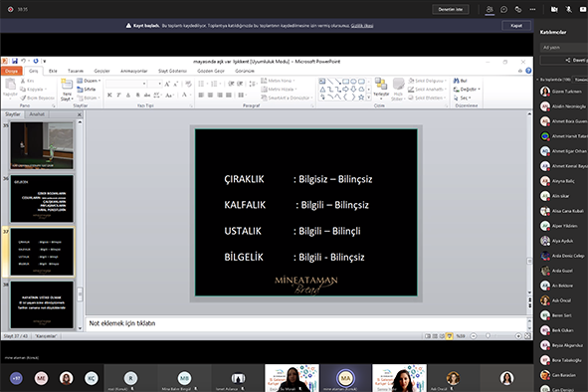Toggle strikethrough text formatting

(x=147, y=95)
